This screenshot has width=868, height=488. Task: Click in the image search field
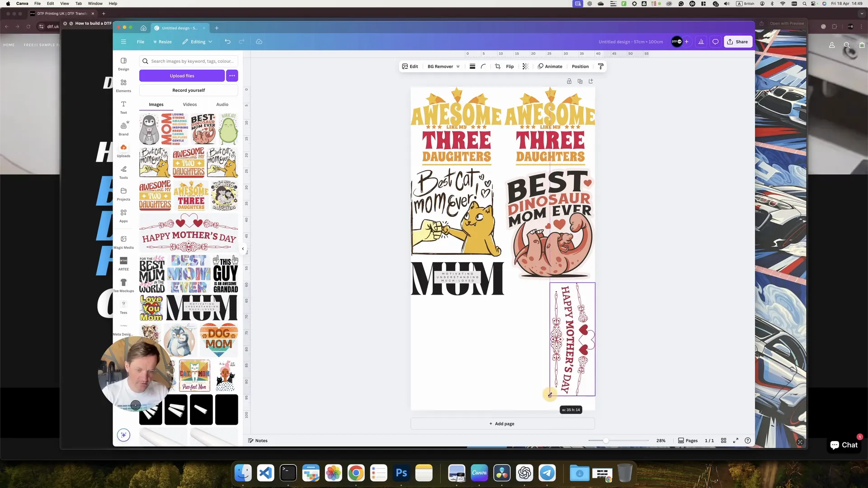[189, 61]
